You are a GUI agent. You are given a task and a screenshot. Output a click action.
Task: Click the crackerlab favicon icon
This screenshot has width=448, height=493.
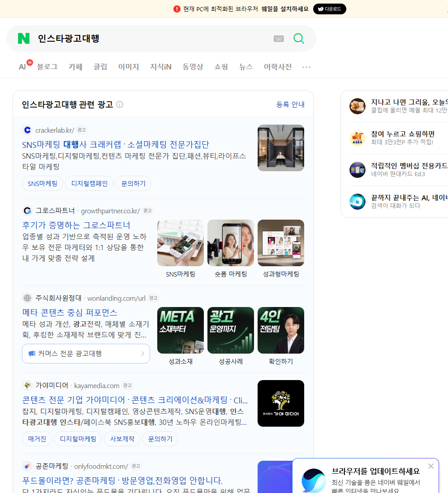(x=27, y=130)
